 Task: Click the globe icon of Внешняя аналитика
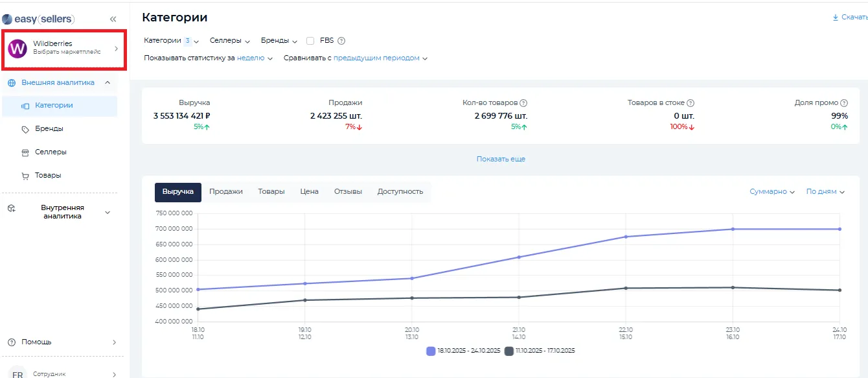12,83
